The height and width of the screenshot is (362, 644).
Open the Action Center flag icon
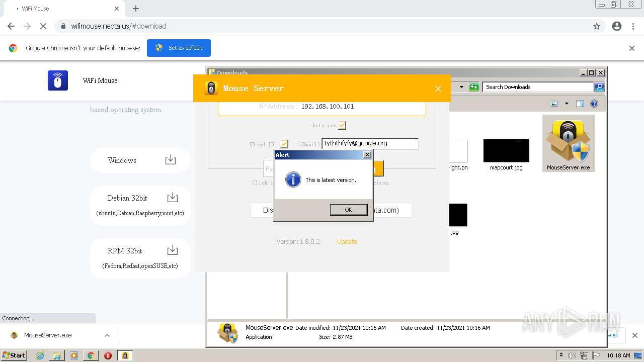[597, 355]
